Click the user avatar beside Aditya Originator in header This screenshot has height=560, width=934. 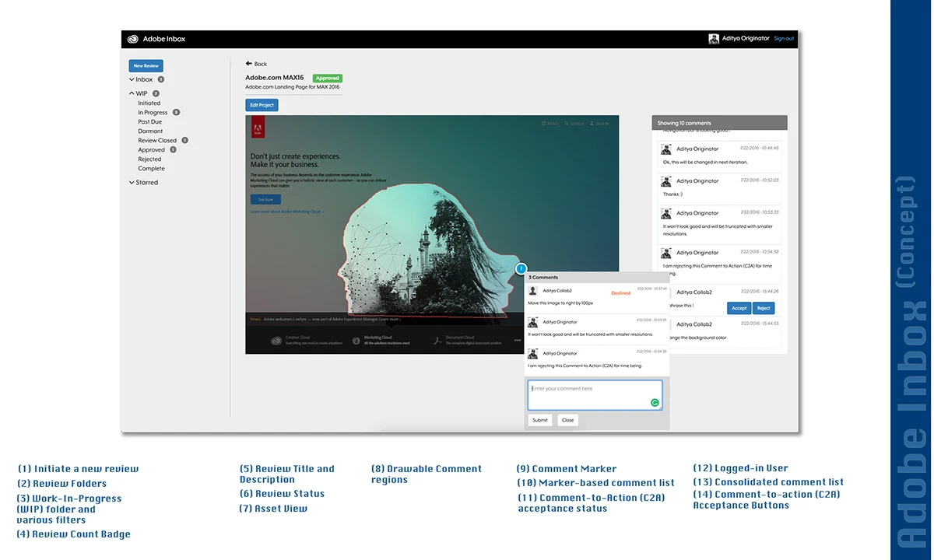[714, 39]
